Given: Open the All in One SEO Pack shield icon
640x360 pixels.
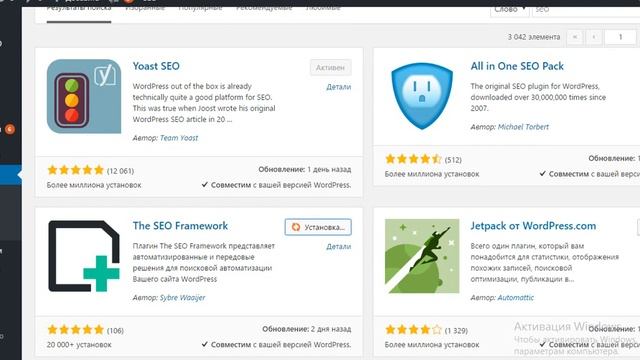Looking at the screenshot, I should pyautogui.click(x=422, y=96).
